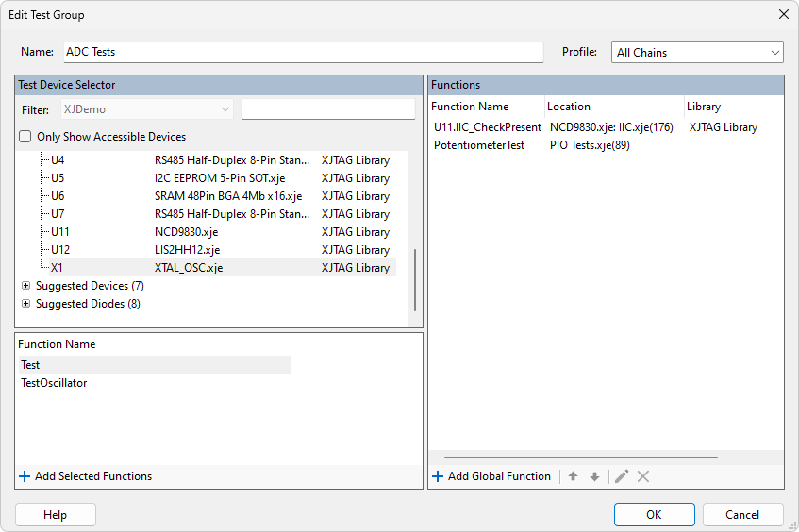Open the Profile dropdown showing All Chains
Viewport: 799px width, 532px height.
click(697, 53)
